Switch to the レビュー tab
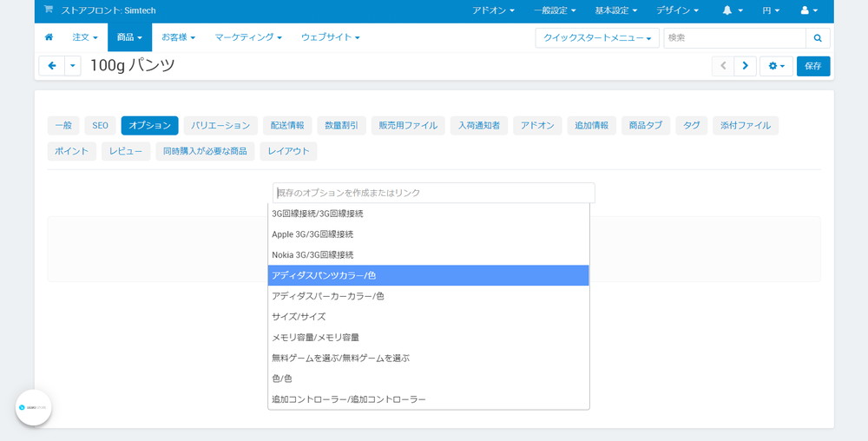 (x=126, y=152)
